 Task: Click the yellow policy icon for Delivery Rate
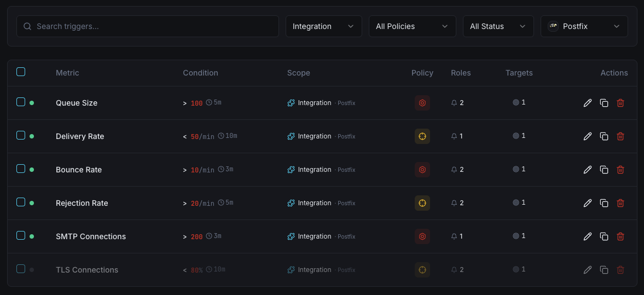[x=422, y=136]
